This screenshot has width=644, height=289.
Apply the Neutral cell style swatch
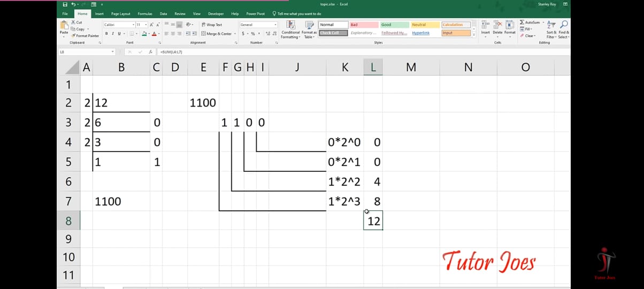pos(425,25)
